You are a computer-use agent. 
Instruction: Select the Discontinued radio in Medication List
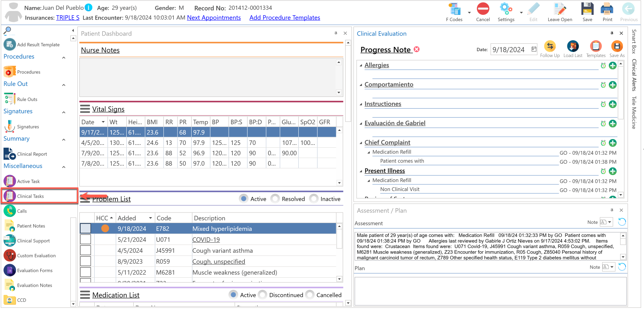pos(263,295)
